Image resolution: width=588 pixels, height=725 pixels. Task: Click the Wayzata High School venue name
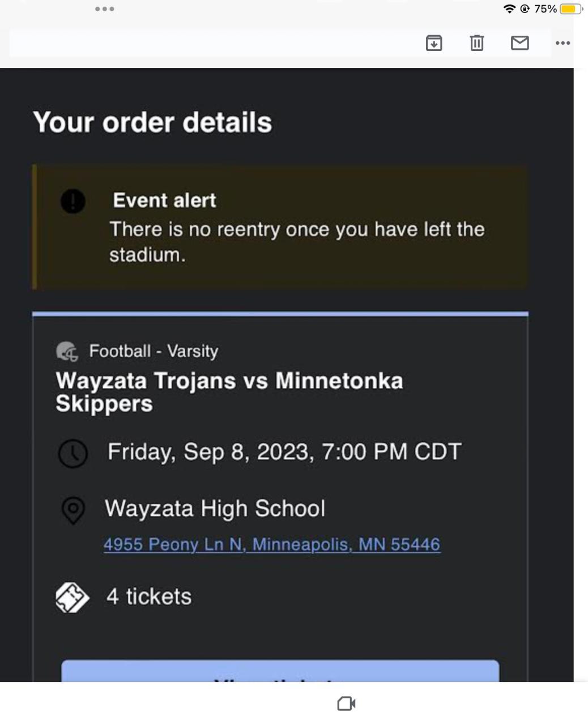tap(215, 509)
